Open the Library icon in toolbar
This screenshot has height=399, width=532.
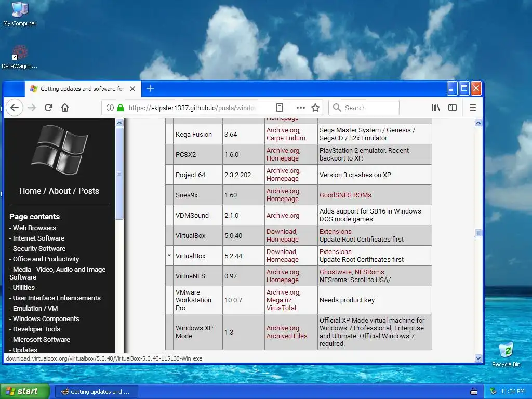pos(436,108)
